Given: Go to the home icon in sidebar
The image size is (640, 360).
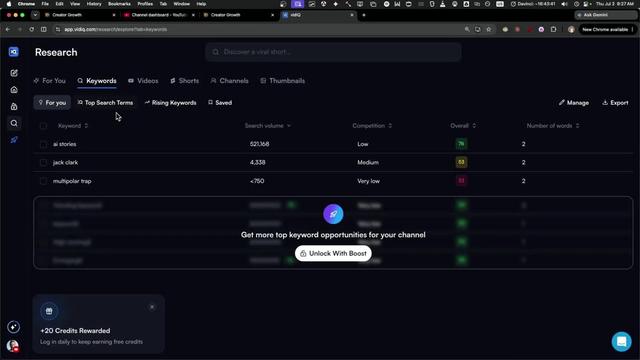Looking at the screenshot, I should coord(14,90).
